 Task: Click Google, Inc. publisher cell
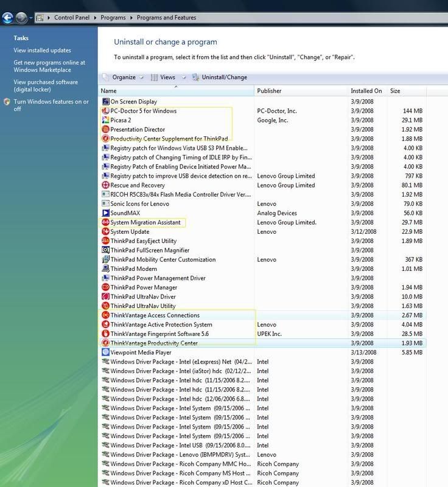[x=272, y=120]
